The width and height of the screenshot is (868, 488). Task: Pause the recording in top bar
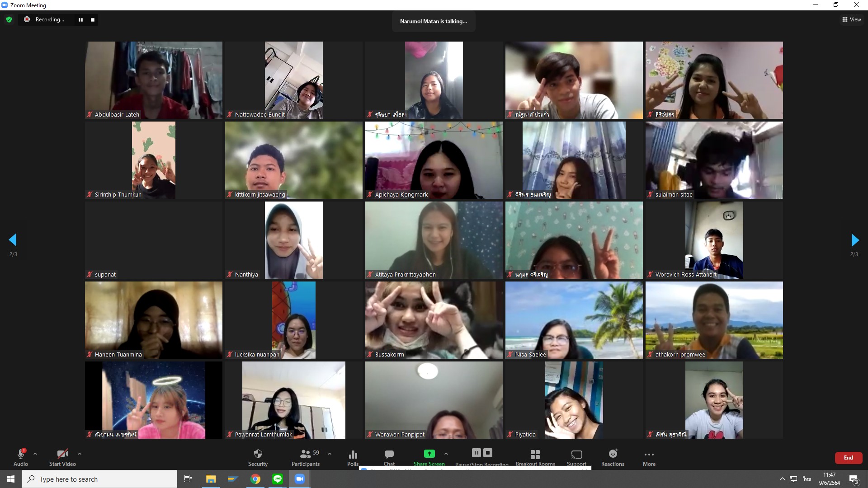[x=80, y=20]
